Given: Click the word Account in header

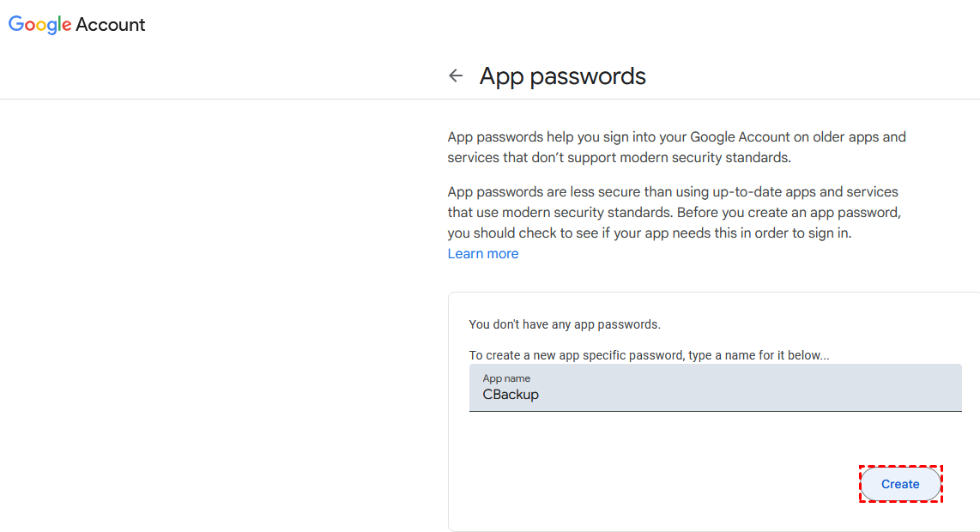Looking at the screenshot, I should [111, 25].
